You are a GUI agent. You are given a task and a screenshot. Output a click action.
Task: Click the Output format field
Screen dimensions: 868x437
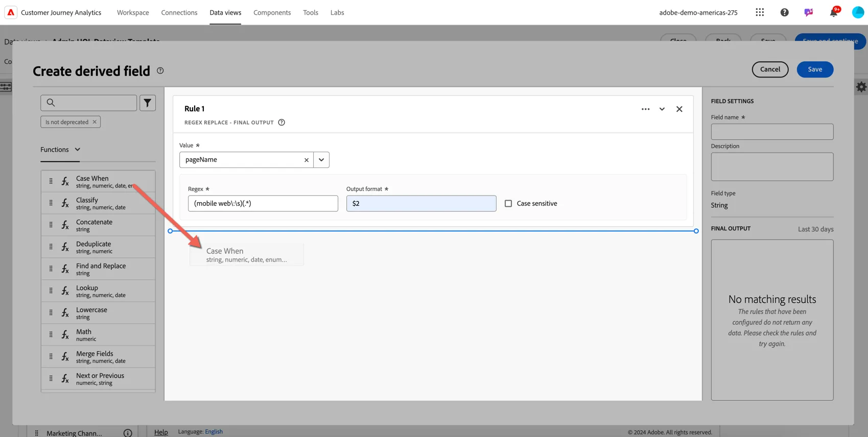tap(421, 203)
